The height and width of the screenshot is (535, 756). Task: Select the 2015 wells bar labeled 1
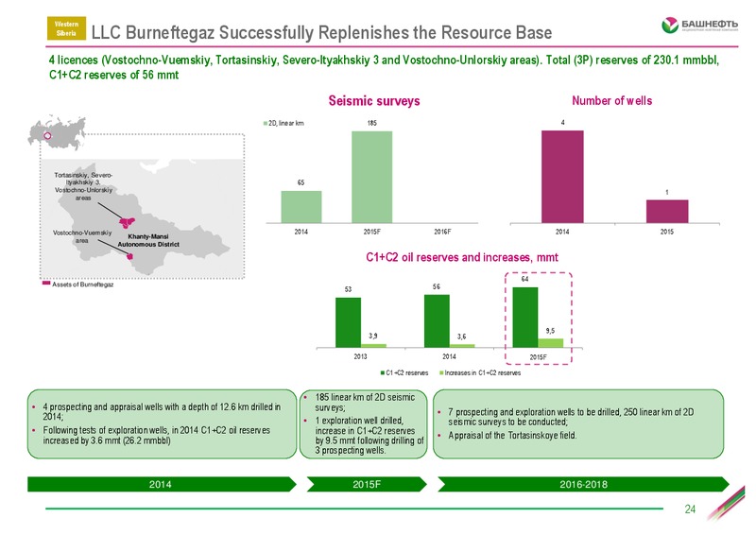click(667, 212)
